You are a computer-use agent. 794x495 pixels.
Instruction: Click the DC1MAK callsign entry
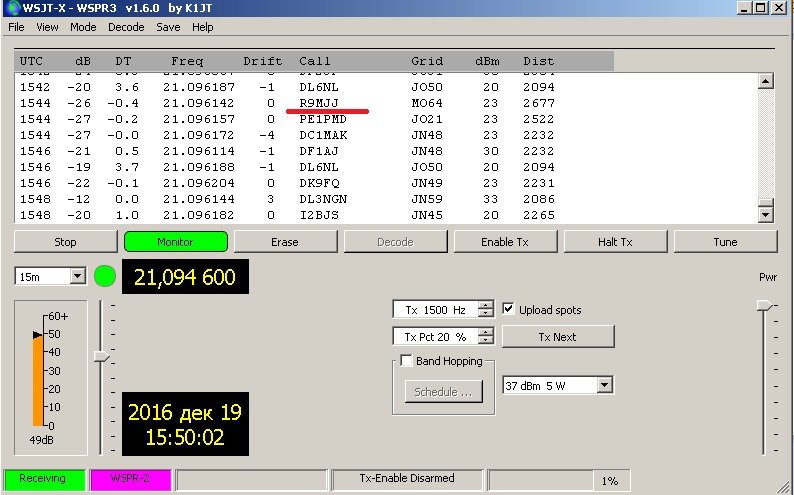323,135
